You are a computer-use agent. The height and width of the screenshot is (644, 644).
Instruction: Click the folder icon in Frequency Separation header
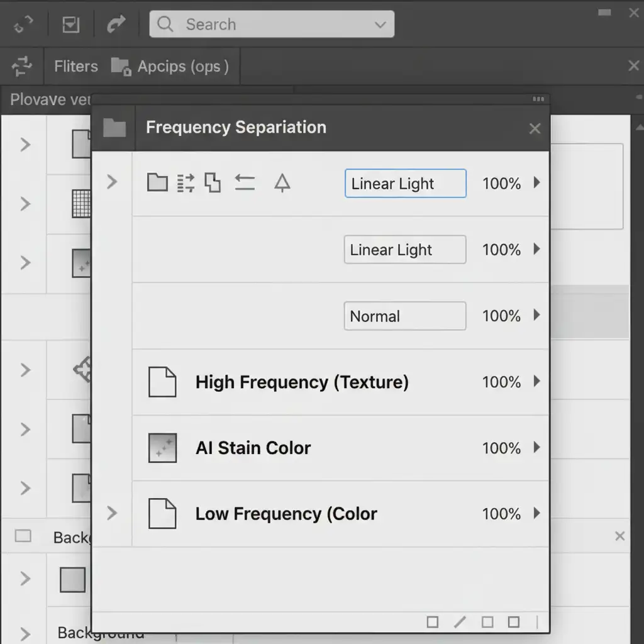coord(114,128)
